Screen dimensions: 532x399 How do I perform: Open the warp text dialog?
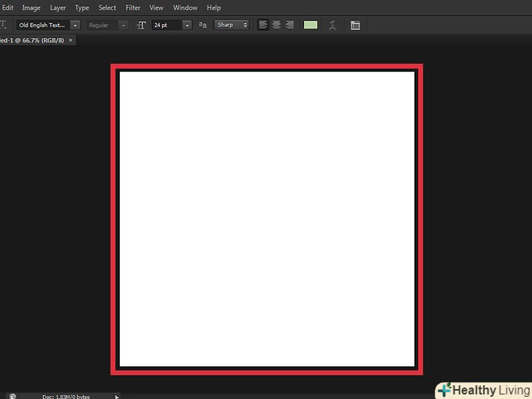click(332, 25)
